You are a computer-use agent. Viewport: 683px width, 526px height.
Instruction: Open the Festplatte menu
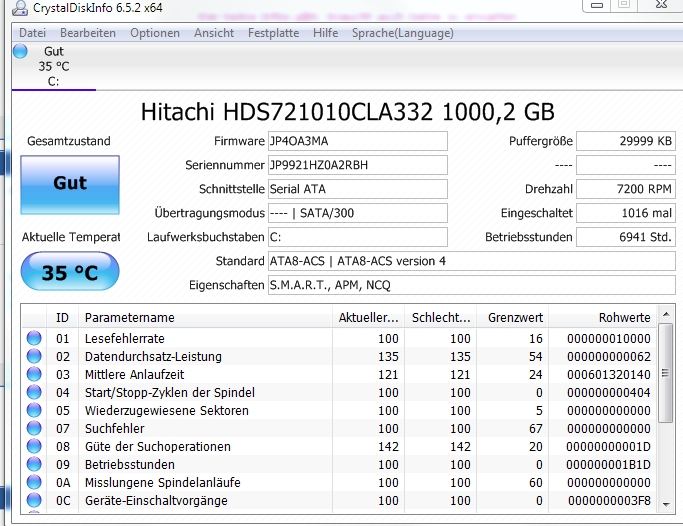(274, 33)
